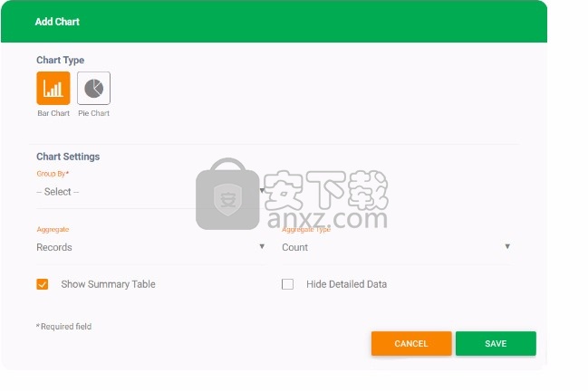Click the 'Pie Chart' text label
The width and height of the screenshot is (588, 391).
pos(93,113)
